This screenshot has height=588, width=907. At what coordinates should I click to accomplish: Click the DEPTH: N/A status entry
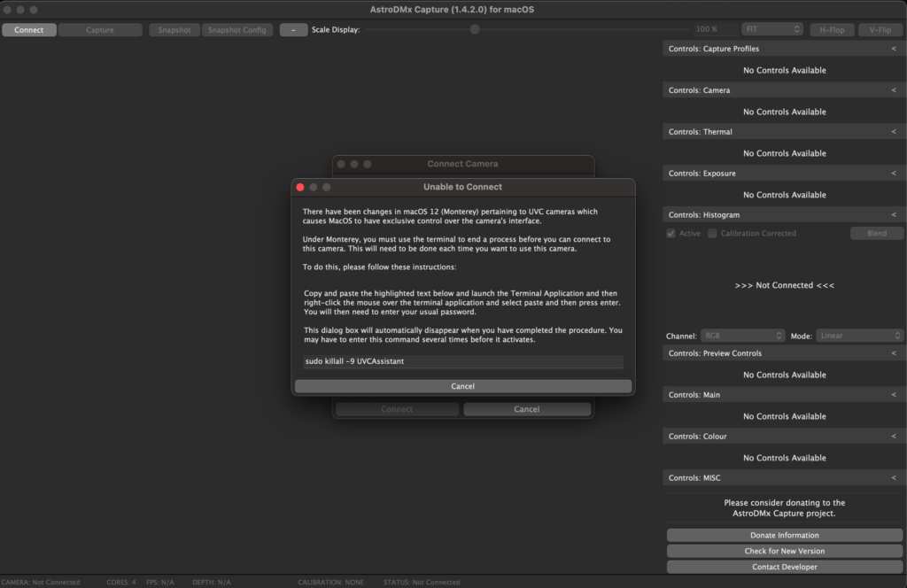pyautogui.click(x=212, y=582)
